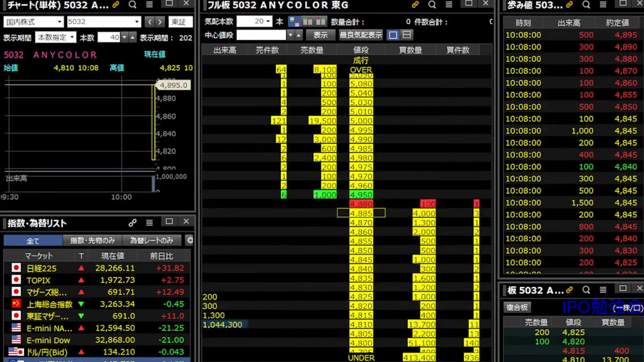
Task: Click the 約定値 column header in 歩み値
Action: 617,23
